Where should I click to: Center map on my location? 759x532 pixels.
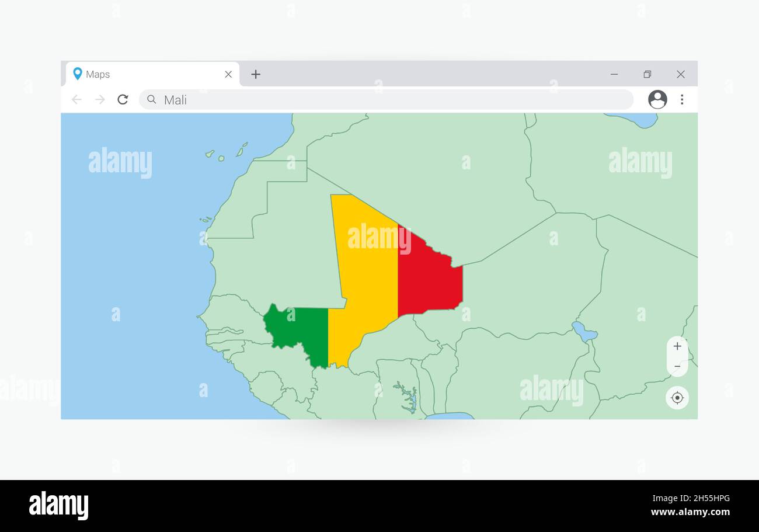click(677, 398)
